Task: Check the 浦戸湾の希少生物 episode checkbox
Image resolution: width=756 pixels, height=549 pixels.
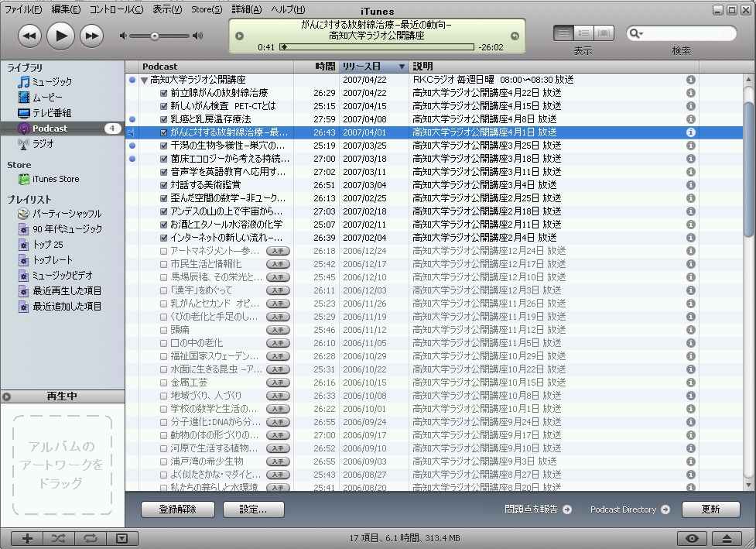Action: point(163,462)
